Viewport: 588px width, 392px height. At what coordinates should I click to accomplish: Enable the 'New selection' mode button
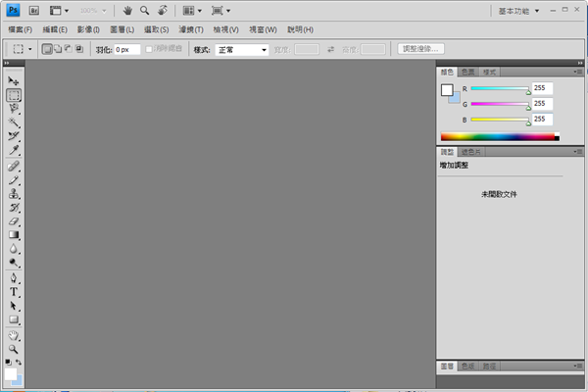(46, 48)
